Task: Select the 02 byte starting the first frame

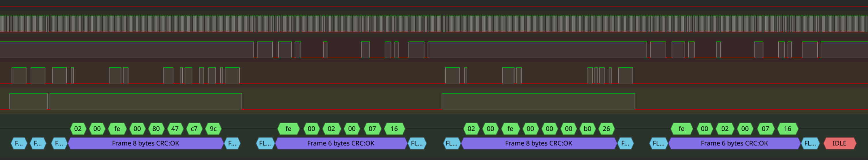Action: pos(78,129)
